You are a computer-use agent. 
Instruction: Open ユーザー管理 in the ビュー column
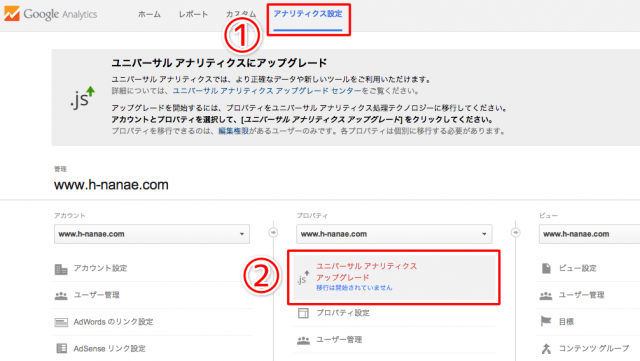click(x=581, y=295)
